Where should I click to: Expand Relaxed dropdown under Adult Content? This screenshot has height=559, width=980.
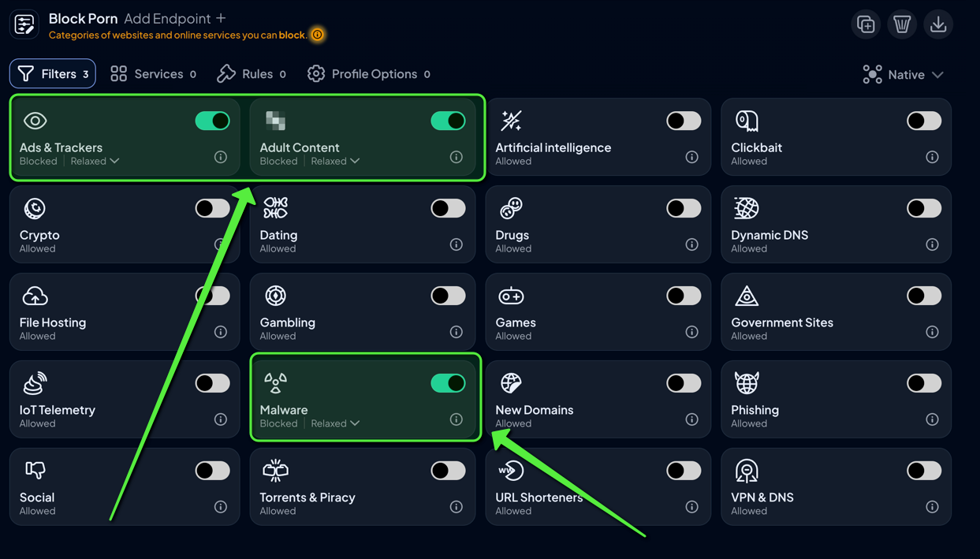[335, 161]
